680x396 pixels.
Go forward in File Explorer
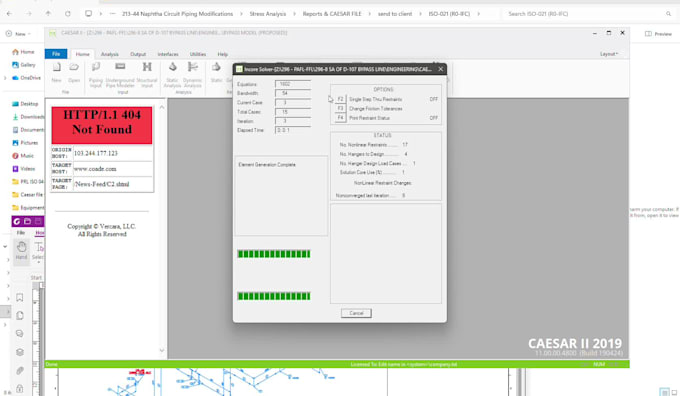29,13
